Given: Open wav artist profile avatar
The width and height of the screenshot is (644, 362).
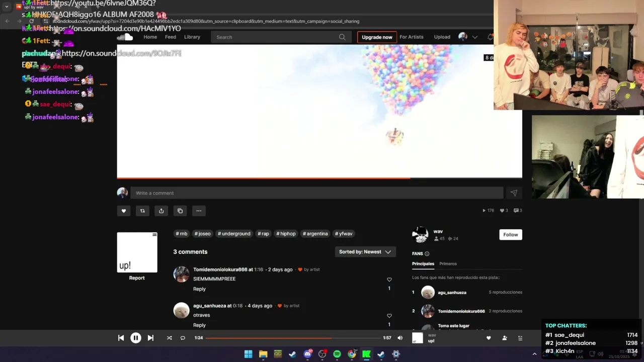Looking at the screenshot, I should pyautogui.click(x=420, y=235).
